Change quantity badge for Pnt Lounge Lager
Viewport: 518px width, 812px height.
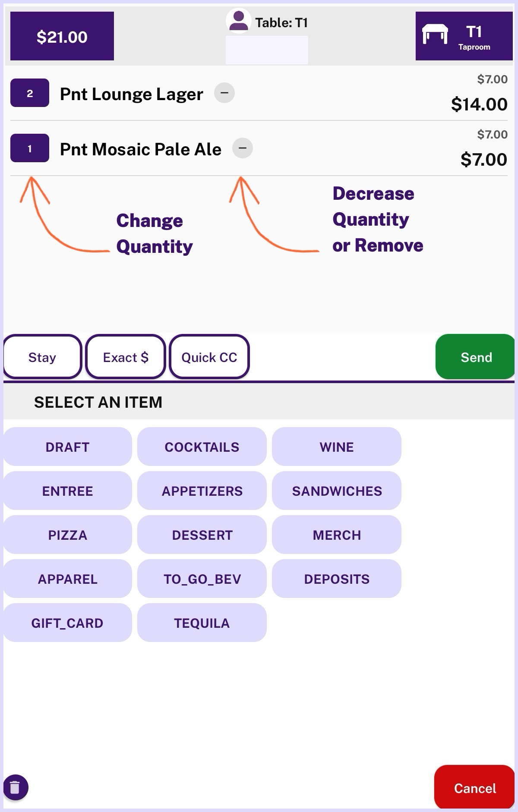pyautogui.click(x=30, y=93)
